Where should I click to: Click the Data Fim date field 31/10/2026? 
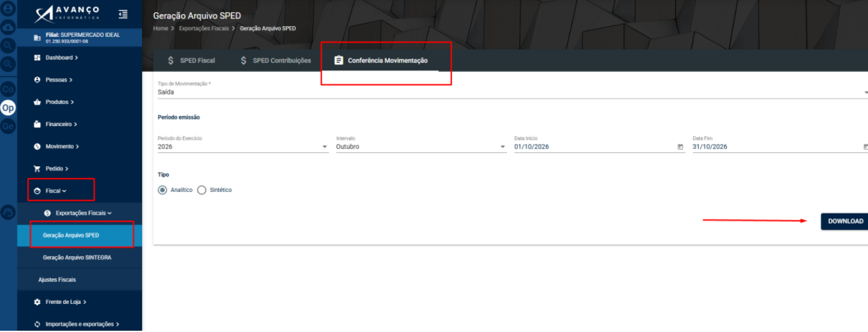(780, 147)
